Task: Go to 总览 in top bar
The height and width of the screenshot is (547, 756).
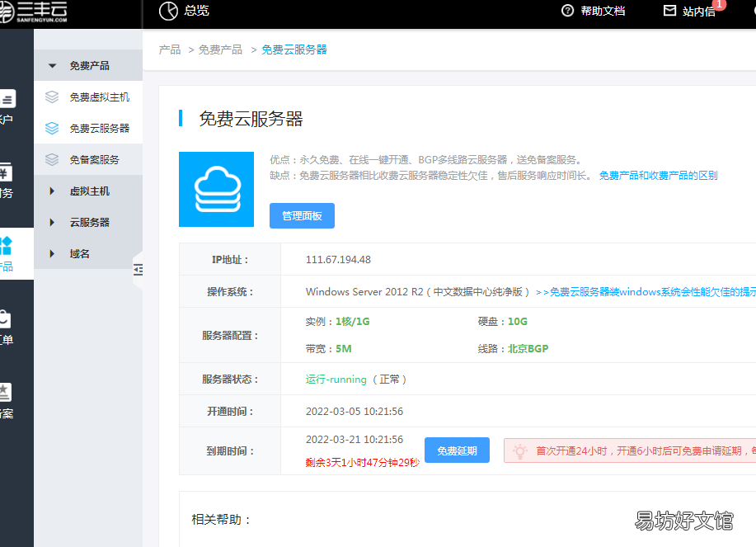Action: [x=196, y=11]
